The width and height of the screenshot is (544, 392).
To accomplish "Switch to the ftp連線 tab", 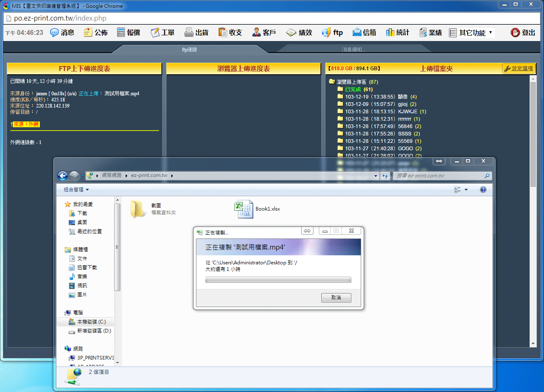I will pyautogui.click(x=189, y=50).
